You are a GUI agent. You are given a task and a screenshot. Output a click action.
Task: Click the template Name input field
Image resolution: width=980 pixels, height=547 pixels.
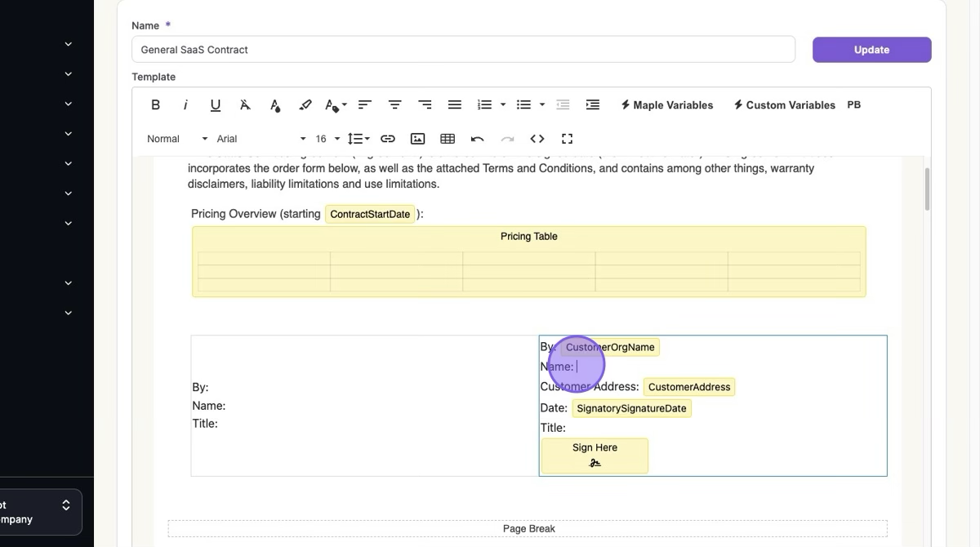click(x=463, y=50)
